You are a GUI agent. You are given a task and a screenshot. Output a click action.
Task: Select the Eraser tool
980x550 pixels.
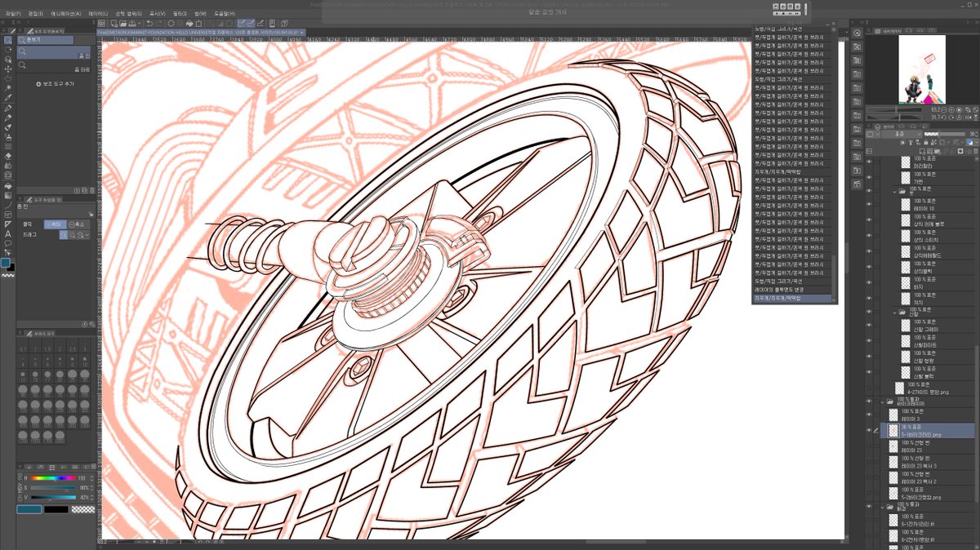(7, 156)
